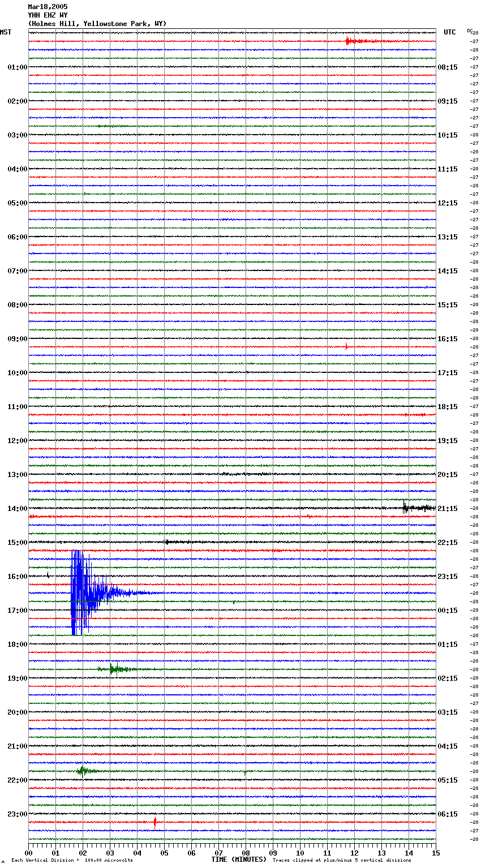Click the 05:00 MST time label
Image resolution: width=481 pixels, height=868 pixels.
pos(18,203)
